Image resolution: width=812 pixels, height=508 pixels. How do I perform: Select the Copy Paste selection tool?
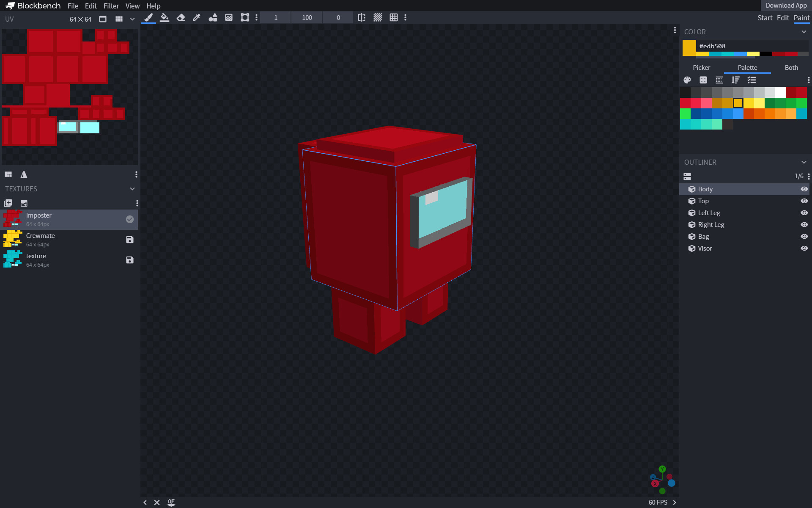tap(244, 17)
